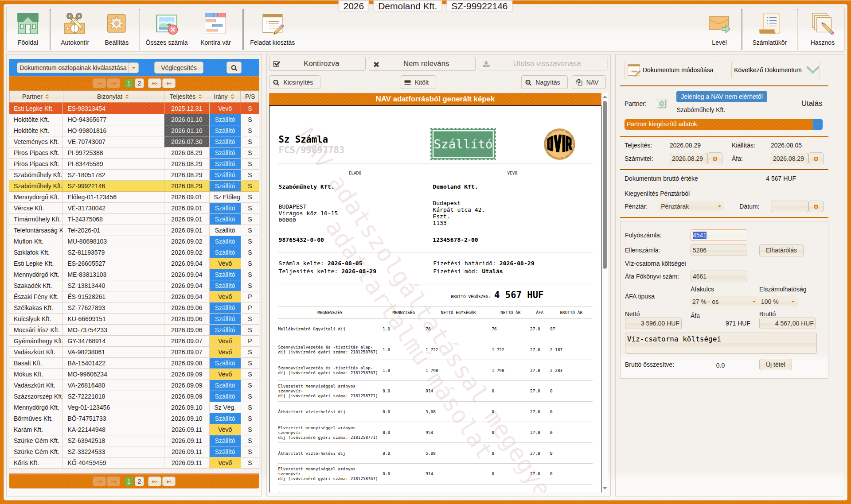Open the Pénztárak dropdown
This screenshot has height=504, width=851.
point(691,206)
